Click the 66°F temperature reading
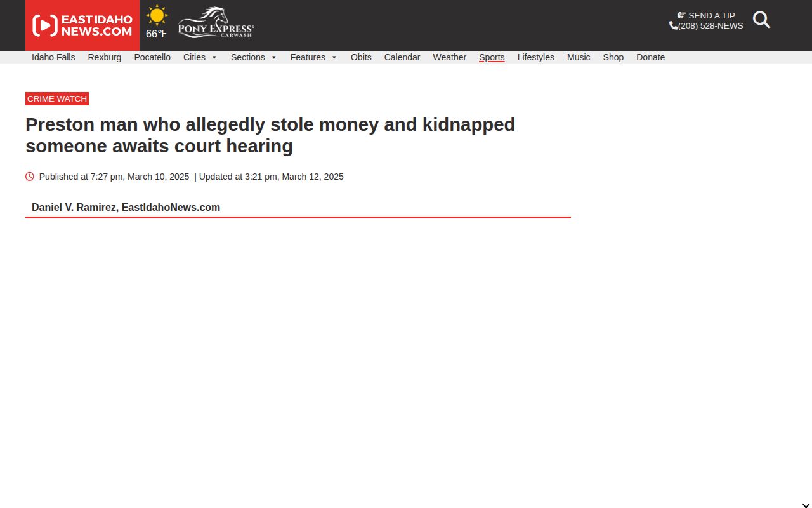The image size is (812, 508). [157, 34]
